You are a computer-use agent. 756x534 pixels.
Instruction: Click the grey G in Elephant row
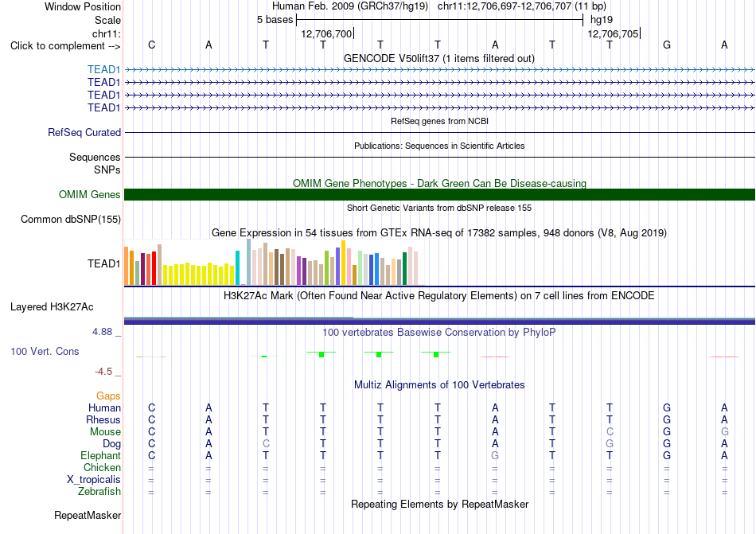pos(495,455)
